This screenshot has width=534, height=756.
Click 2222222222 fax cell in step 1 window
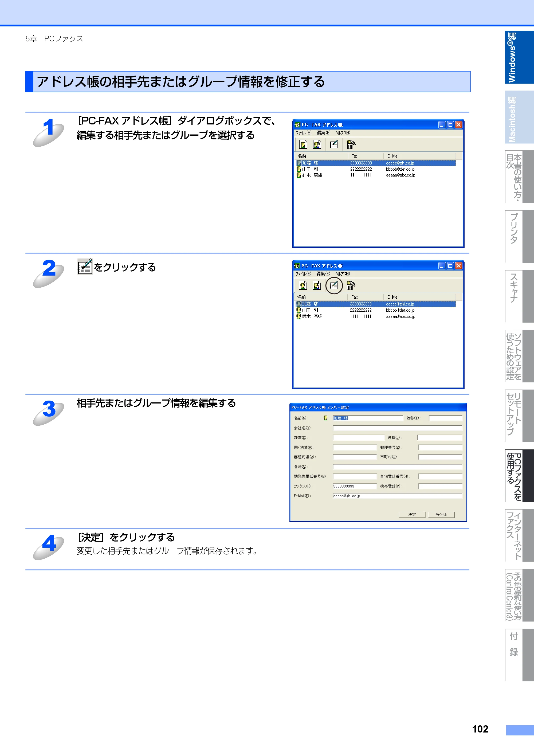click(361, 169)
